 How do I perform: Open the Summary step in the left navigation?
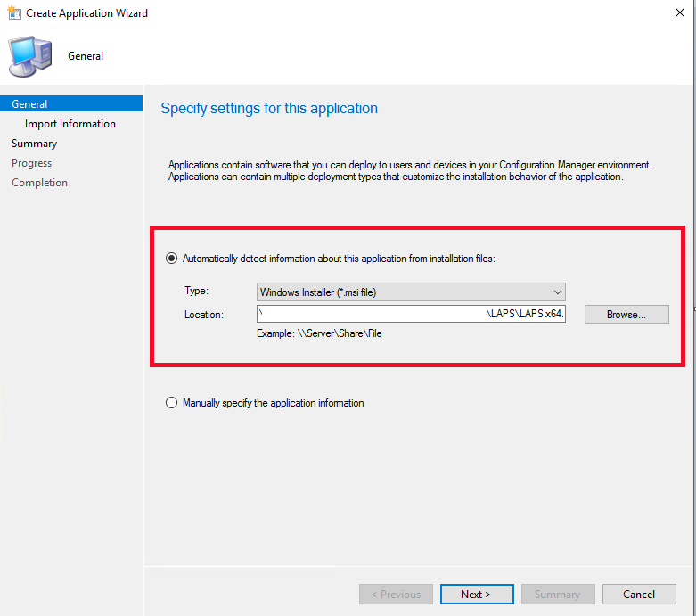pyautogui.click(x=34, y=144)
